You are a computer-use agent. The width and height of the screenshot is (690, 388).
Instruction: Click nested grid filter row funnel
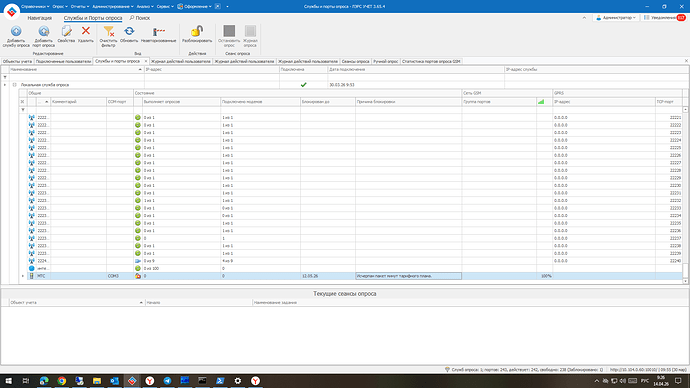coord(22,110)
